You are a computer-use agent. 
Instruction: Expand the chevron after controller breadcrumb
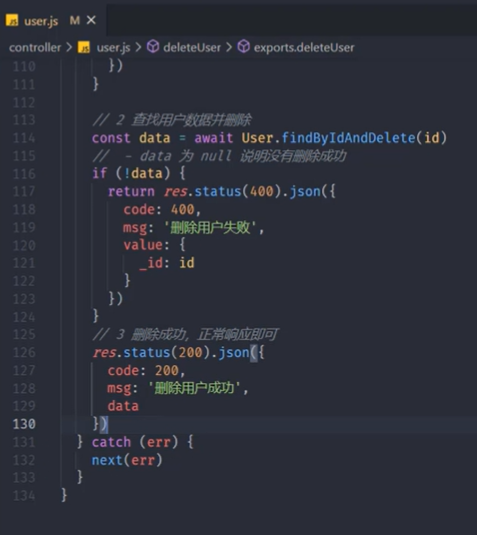69,47
